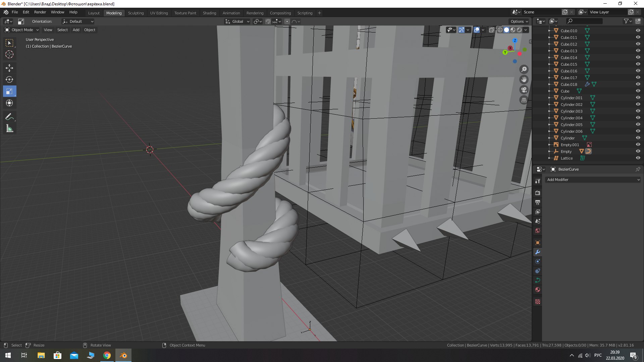Open the Render menu

point(40,12)
